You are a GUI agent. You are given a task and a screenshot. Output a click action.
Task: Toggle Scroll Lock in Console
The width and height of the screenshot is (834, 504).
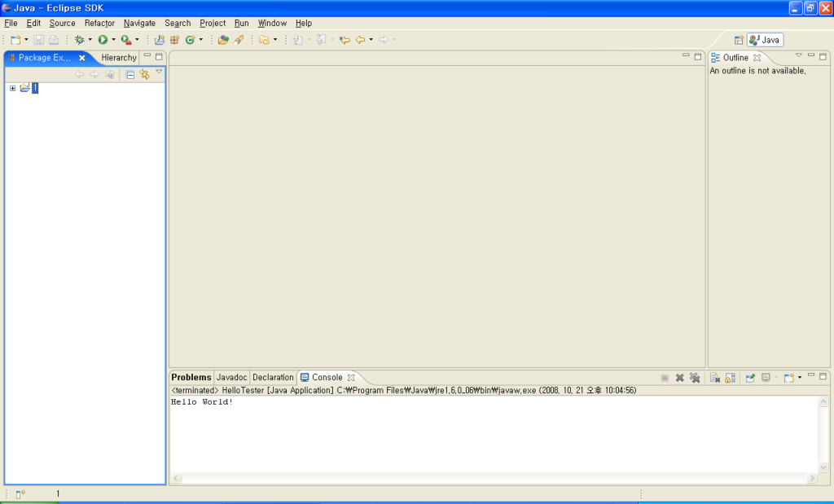tap(731, 378)
